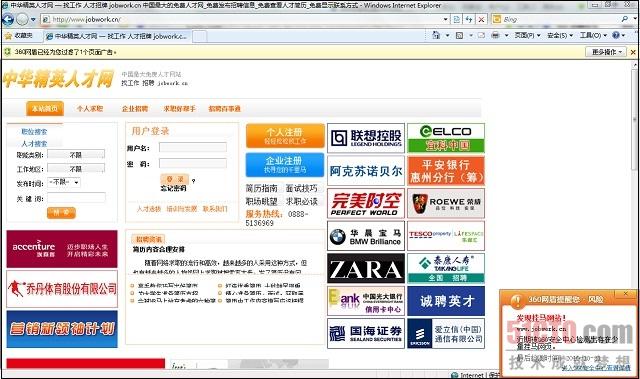Open the 发布时间 select box
Screen dimensions: 640x379
[x=64, y=182]
